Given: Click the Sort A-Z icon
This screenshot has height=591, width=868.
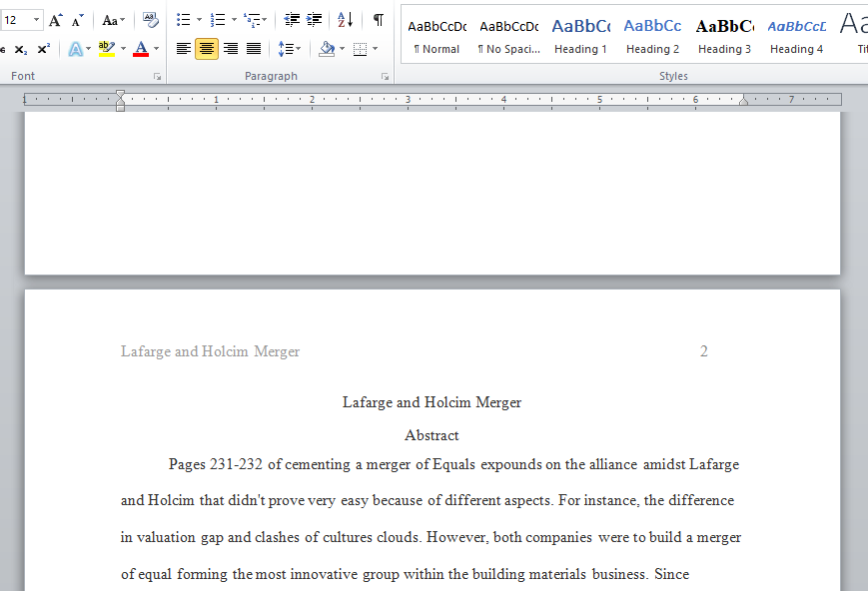Looking at the screenshot, I should [x=345, y=21].
